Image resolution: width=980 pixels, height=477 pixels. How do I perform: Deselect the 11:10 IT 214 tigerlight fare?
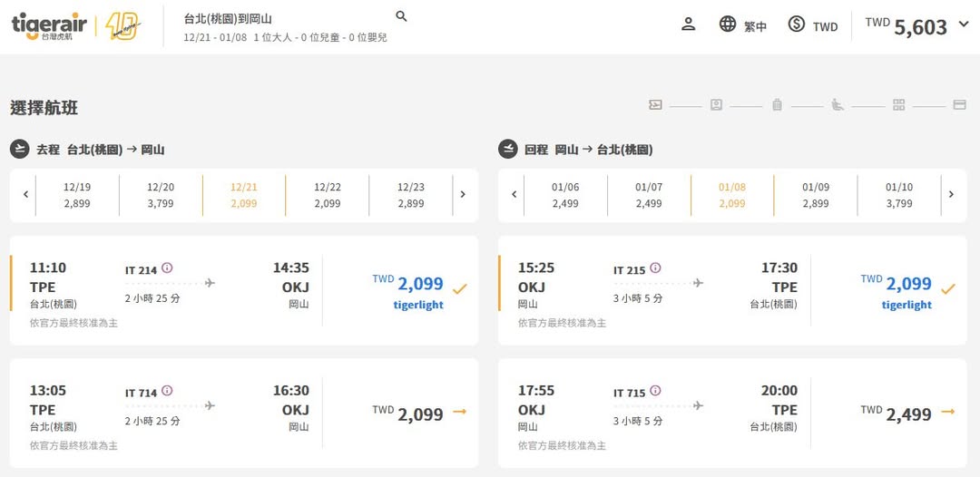click(459, 289)
